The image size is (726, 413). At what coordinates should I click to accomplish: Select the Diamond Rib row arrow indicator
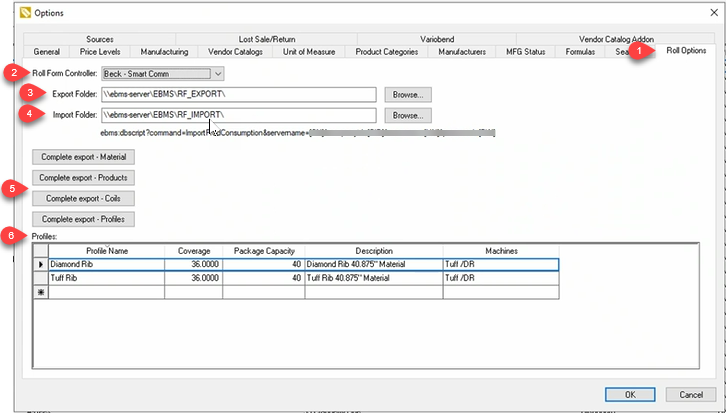[40, 265]
